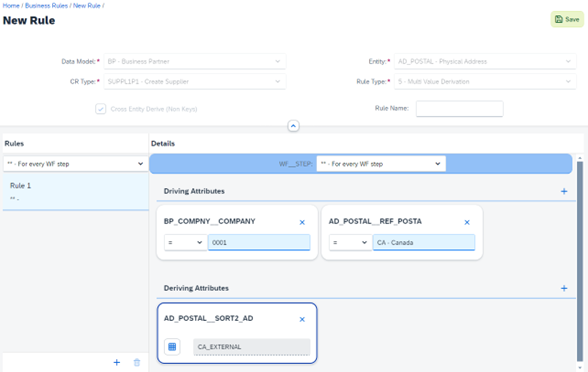Save the new rule
Viewport: 588px width, 372px height.
coord(567,19)
